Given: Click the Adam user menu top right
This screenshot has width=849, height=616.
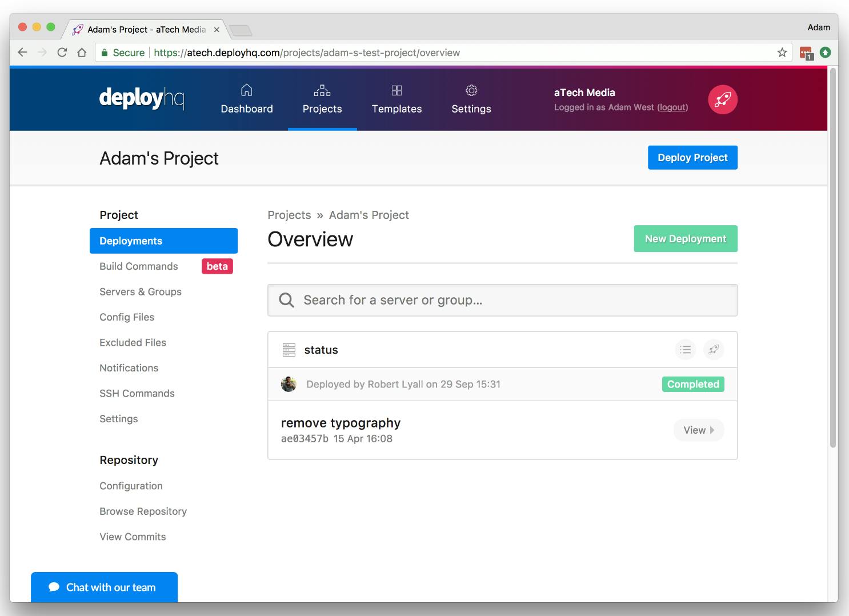Looking at the screenshot, I should [x=819, y=27].
